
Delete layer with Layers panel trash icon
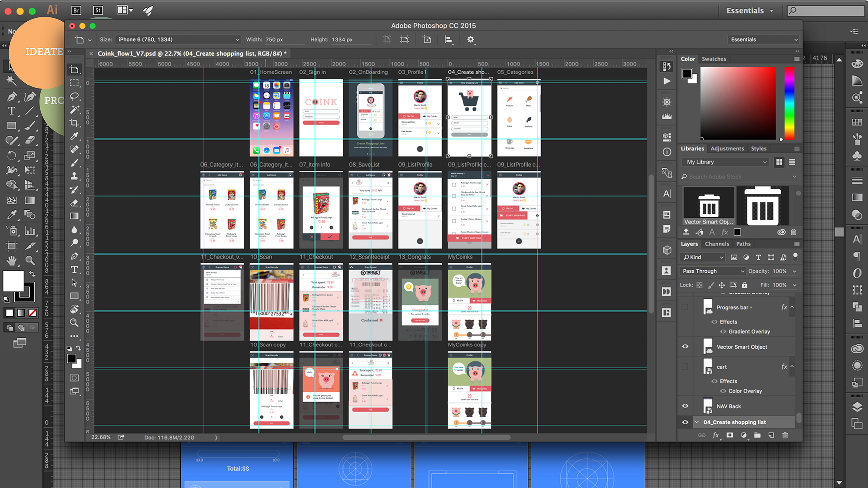(x=785, y=435)
